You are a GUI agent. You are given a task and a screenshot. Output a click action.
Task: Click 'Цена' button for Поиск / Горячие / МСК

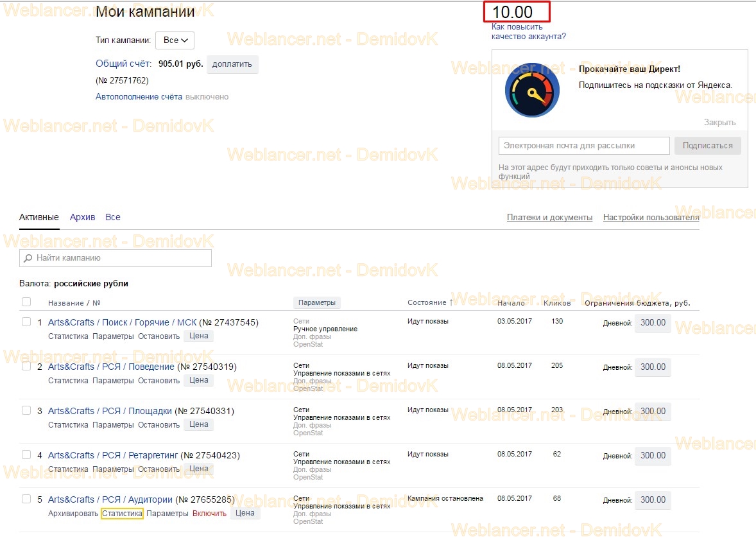click(199, 336)
